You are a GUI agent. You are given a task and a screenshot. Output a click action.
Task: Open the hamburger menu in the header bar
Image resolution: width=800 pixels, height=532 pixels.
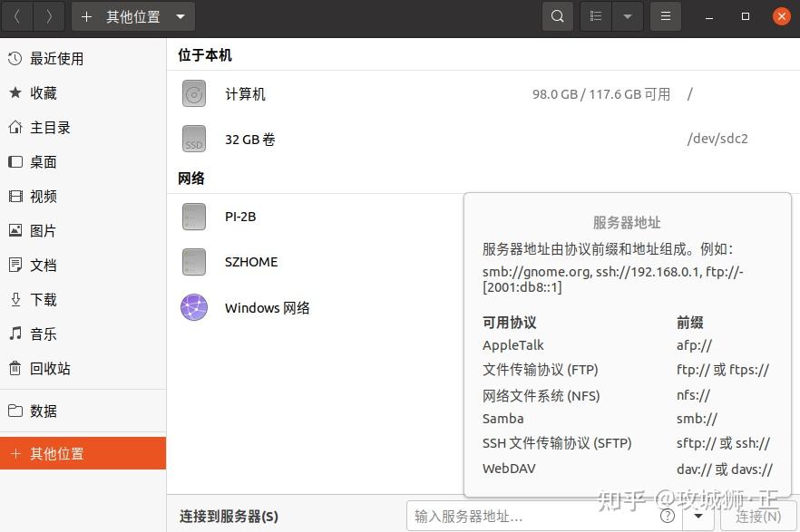tap(665, 15)
